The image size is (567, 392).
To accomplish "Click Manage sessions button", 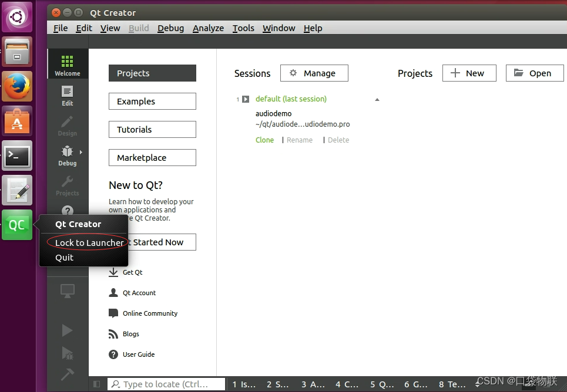I will pyautogui.click(x=314, y=73).
